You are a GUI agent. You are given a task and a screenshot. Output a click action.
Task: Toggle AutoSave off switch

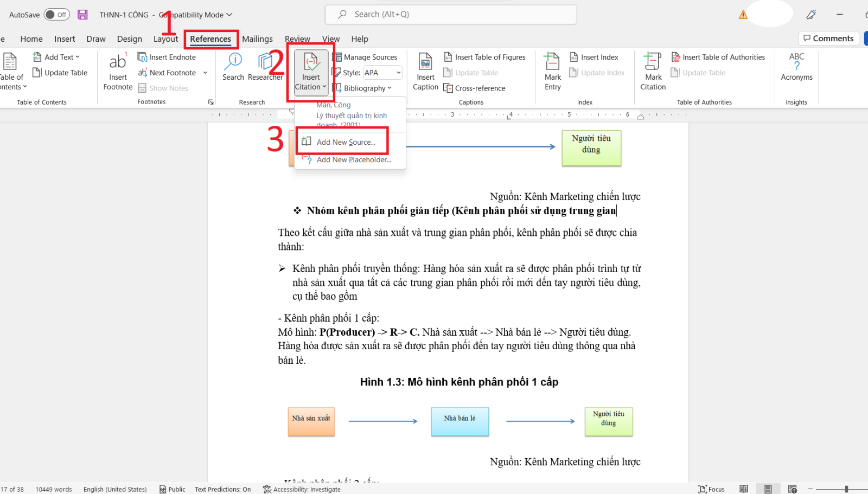(56, 15)
